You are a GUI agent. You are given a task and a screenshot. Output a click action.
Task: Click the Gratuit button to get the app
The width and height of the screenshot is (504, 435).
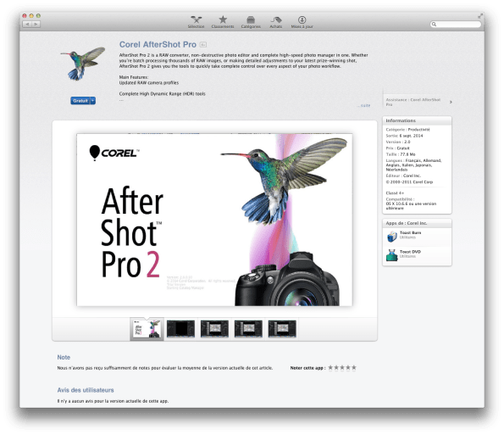(x=80, y=101)
